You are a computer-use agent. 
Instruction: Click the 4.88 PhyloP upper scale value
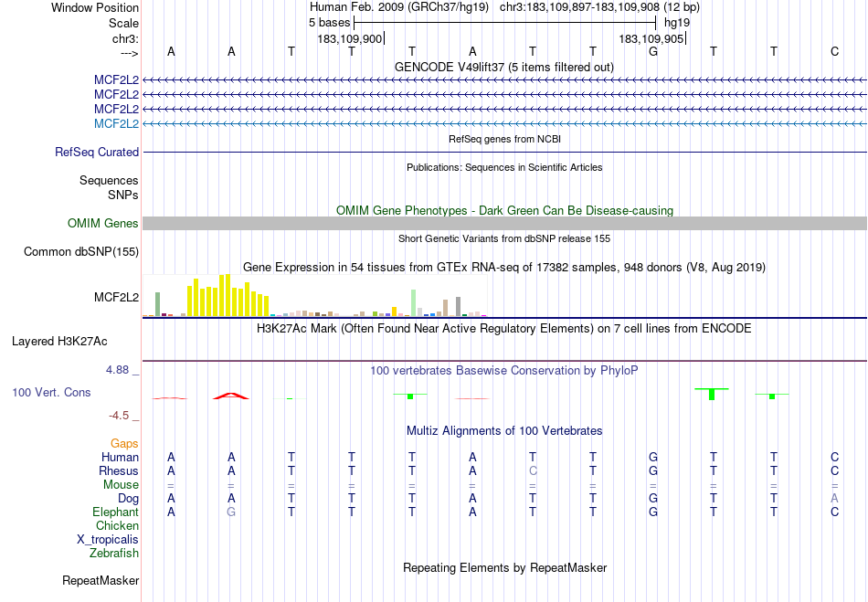[x=117, y=370]
